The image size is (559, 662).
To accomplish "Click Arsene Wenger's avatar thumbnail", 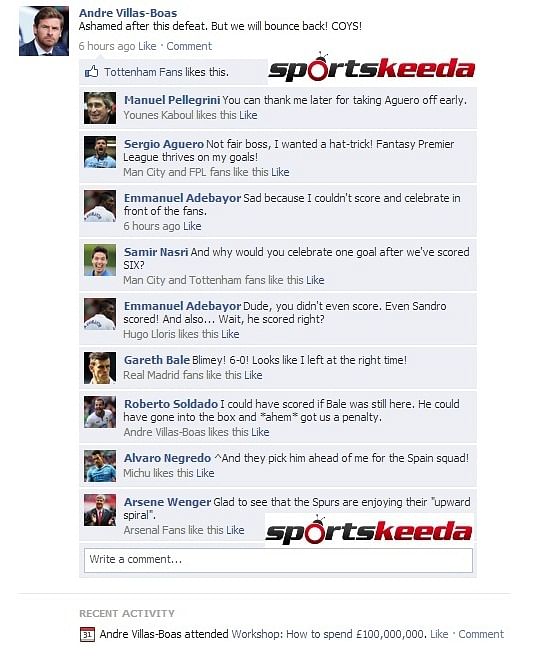I will point(100,510).
